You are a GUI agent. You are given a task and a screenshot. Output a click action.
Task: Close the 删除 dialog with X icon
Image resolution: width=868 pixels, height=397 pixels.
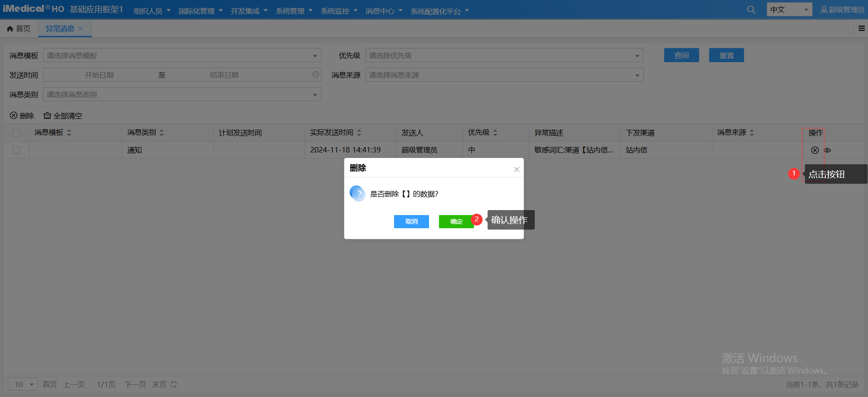point(517,169)
